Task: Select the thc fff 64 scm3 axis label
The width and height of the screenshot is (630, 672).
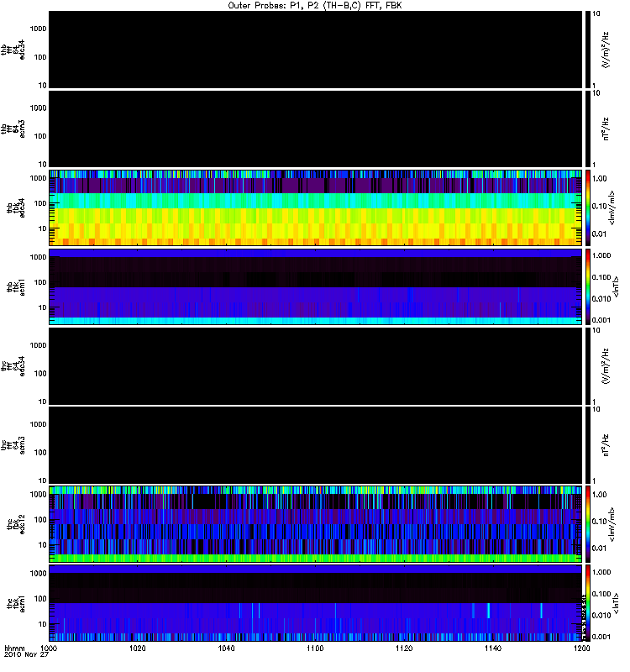Action: click(x=13, y=445)
